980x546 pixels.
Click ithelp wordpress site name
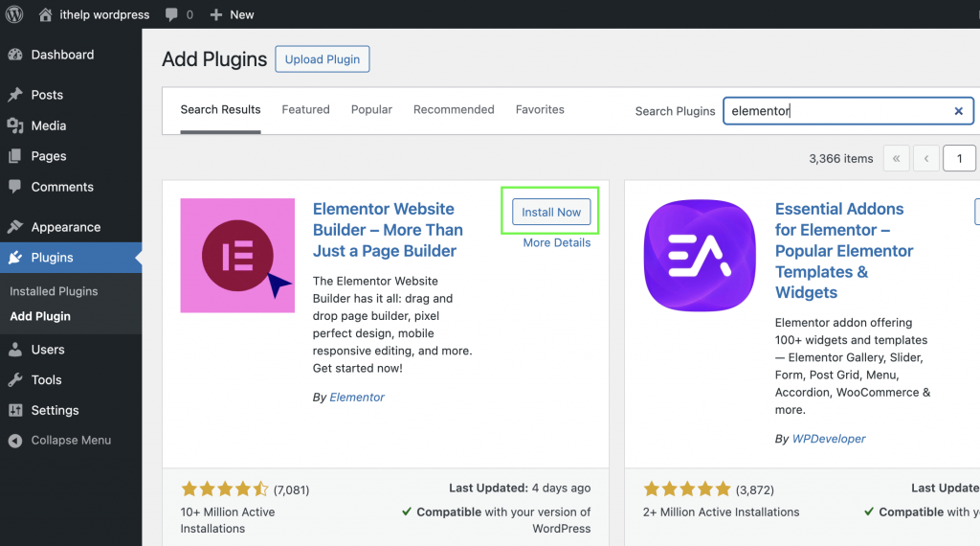tap(104, 14)
